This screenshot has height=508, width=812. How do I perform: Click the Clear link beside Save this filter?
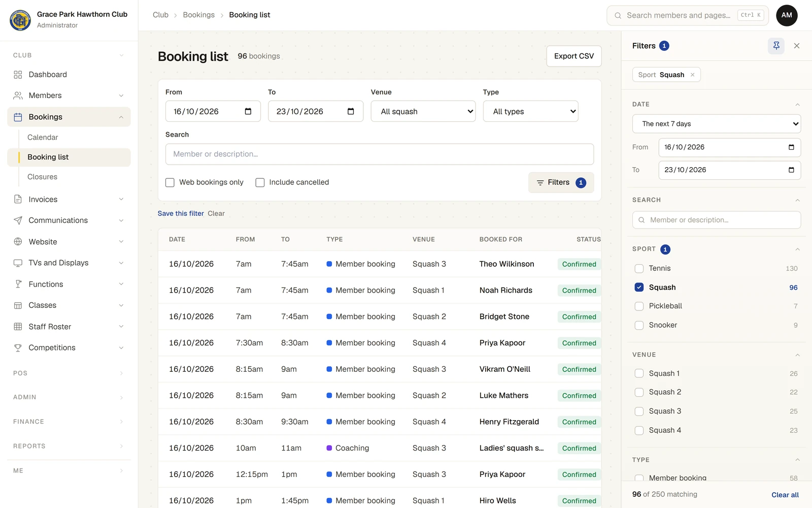pyautogui.click(x=216, y=213)
